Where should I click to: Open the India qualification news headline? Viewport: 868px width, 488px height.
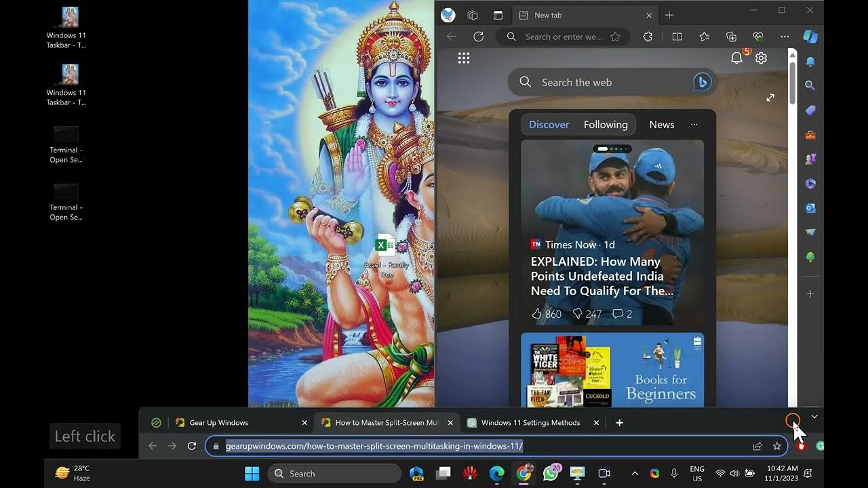tap(601, 276)
